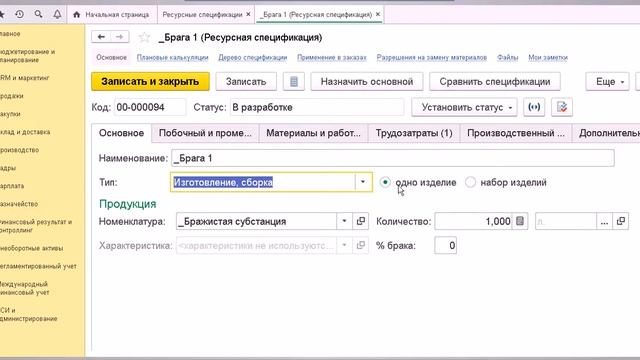
Task: Go forward with the right arrow
Action: pos(120,37)
